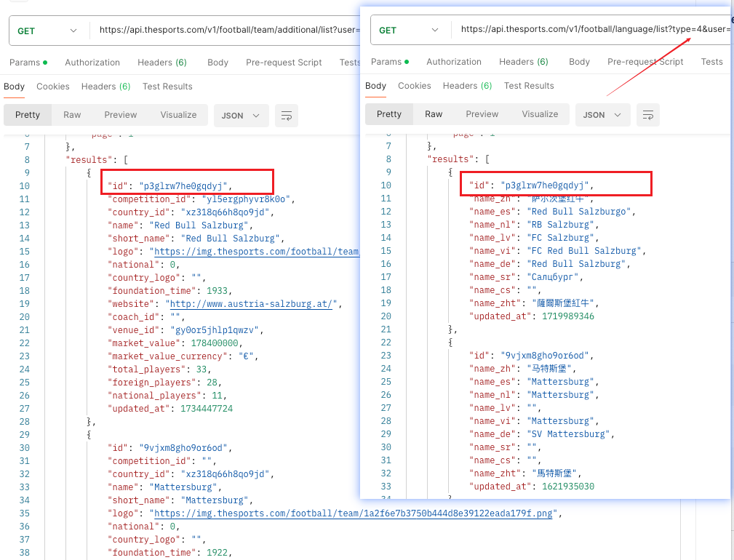The height and width of the screenshot is (560, 734).
Task: Open request Body tab in left window
Action: [218, 63]
